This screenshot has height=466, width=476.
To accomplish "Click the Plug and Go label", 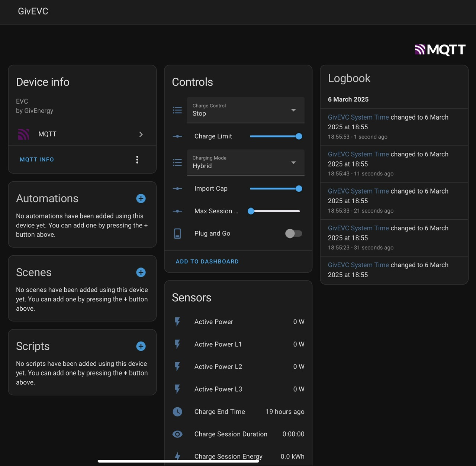I will 212,233.
